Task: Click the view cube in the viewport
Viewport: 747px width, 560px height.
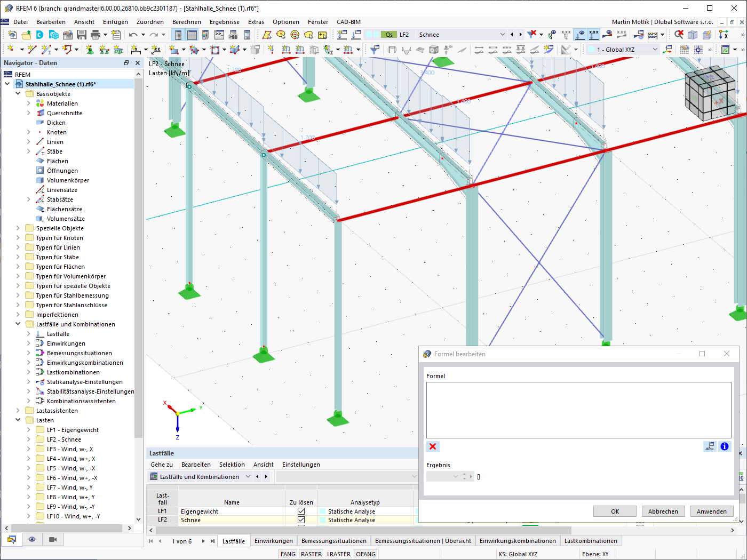Action: pos(711,93)
